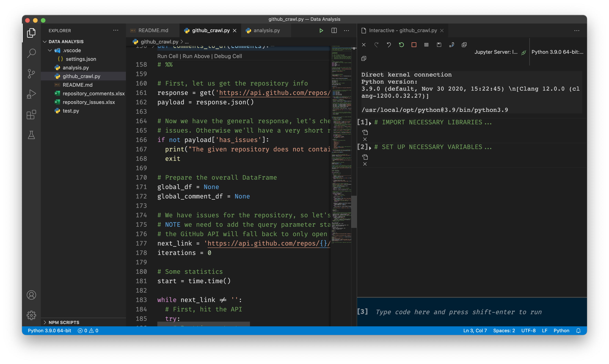Switch to the analysis.py tab
This screenshot has height=364, width=609.
click(x=266, y=30)
